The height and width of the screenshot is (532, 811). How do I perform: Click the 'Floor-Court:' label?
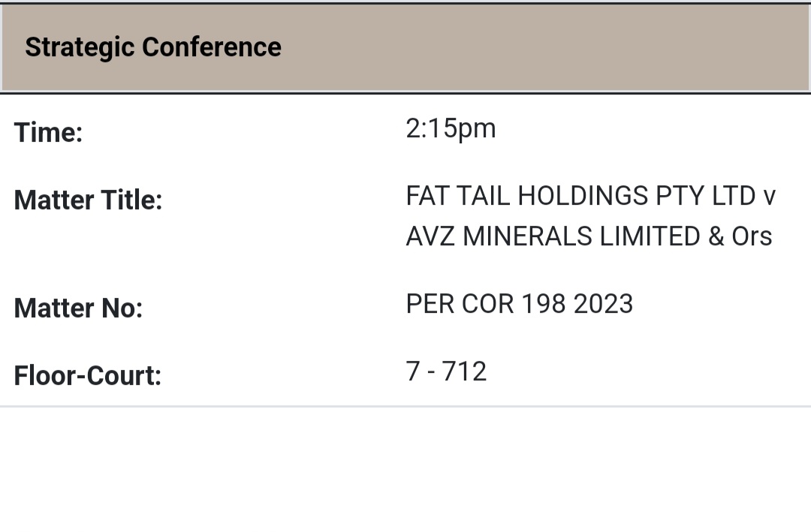pos(88,375)
